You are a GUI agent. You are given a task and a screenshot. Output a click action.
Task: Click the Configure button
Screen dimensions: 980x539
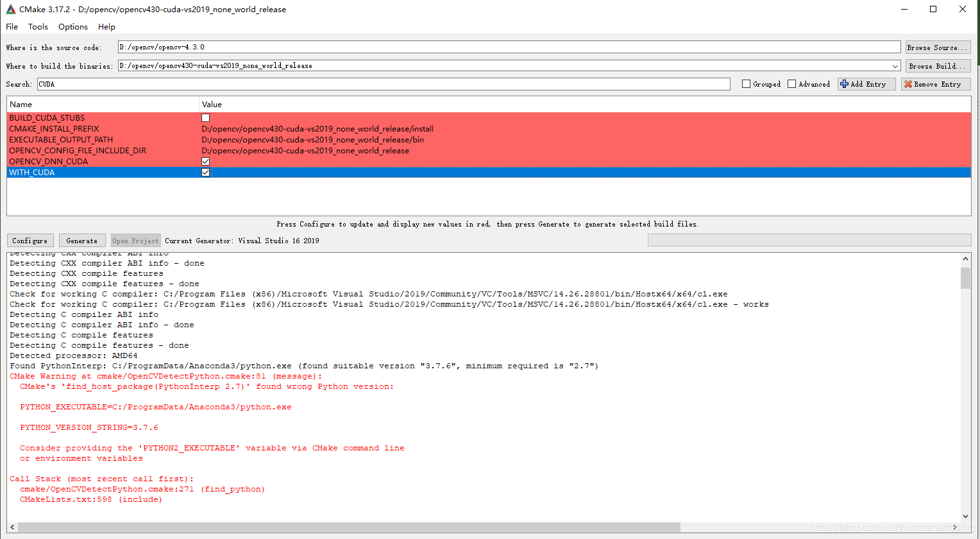pyautogui.click(x=30, y=241)
